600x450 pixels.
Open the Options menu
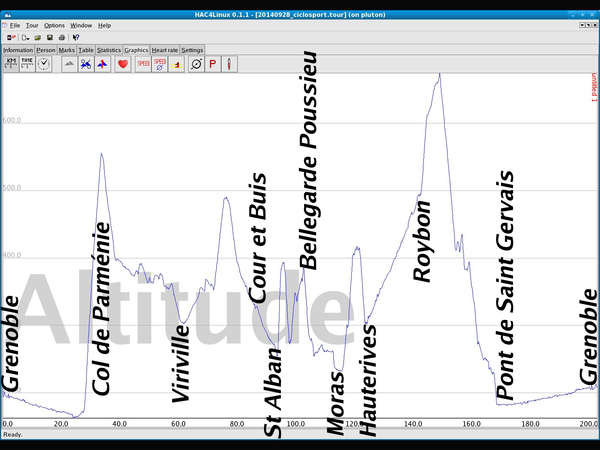tap(54, 25)
